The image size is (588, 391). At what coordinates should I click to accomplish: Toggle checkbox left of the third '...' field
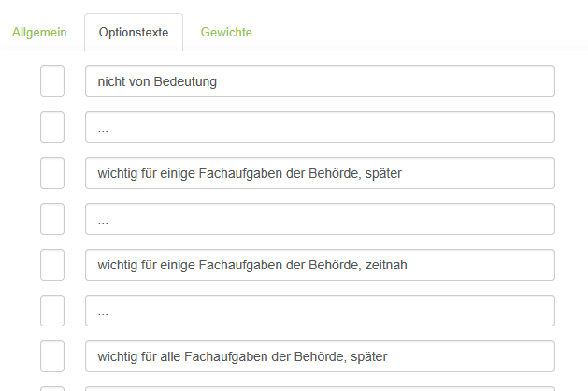[52, 311]
